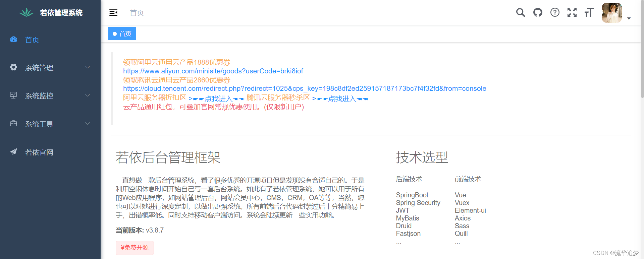Click 点我进入 after 阿里云服务器折扣区
This screenshot has width=644, height=259.
(216, 99)
